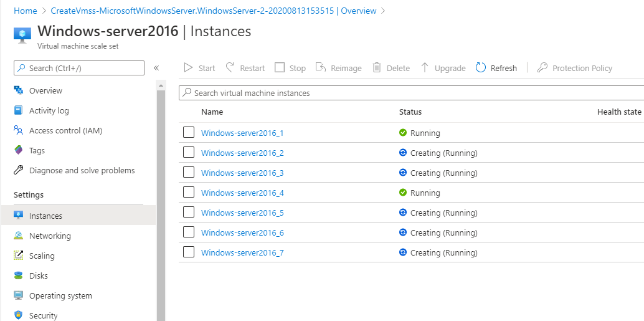Open the Scaling settings item
Viewport: 644px width, 321px height.
click(42, 256)
